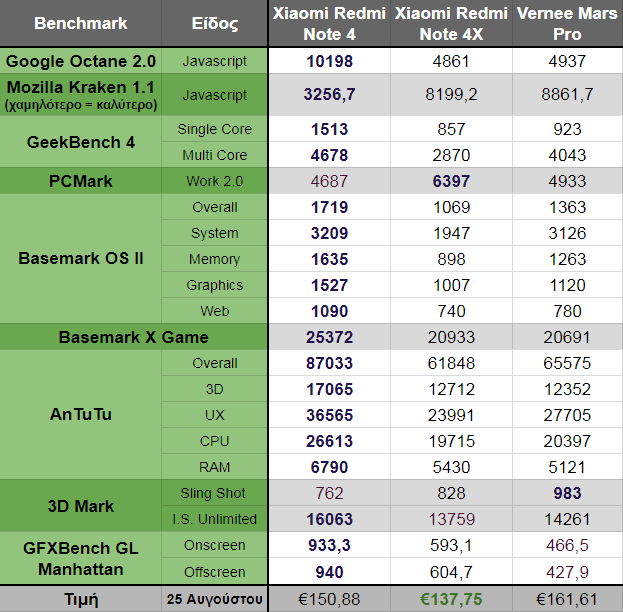The width and height of the screenshot is (623, 612).
Task: Select the System score 3126
Action: tap(567, 233)
